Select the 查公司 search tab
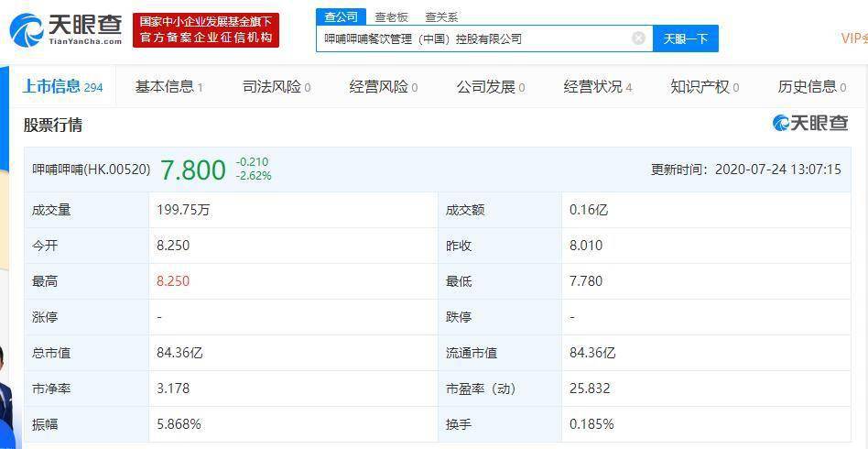 [341, 16]
